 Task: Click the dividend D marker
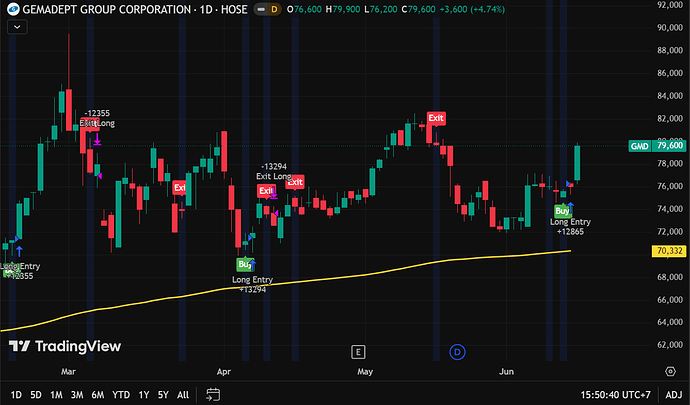[x=457, y=352]
